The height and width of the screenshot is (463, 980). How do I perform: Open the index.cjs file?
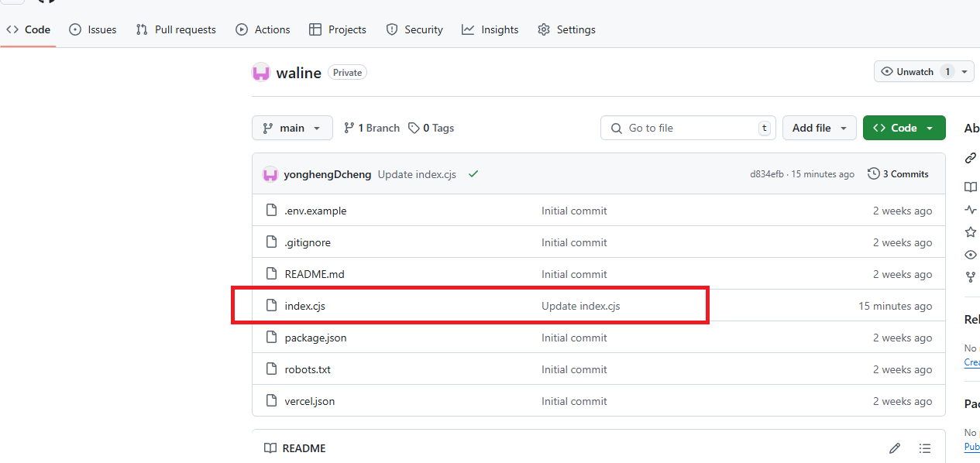tap(304, 306)
